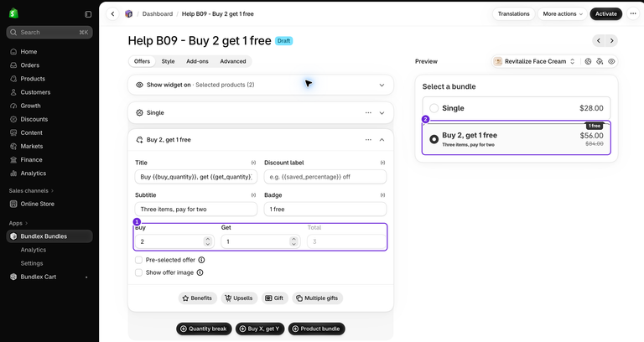
Task: Click Pre-selected offer info icon
Action: click(201, 260)
